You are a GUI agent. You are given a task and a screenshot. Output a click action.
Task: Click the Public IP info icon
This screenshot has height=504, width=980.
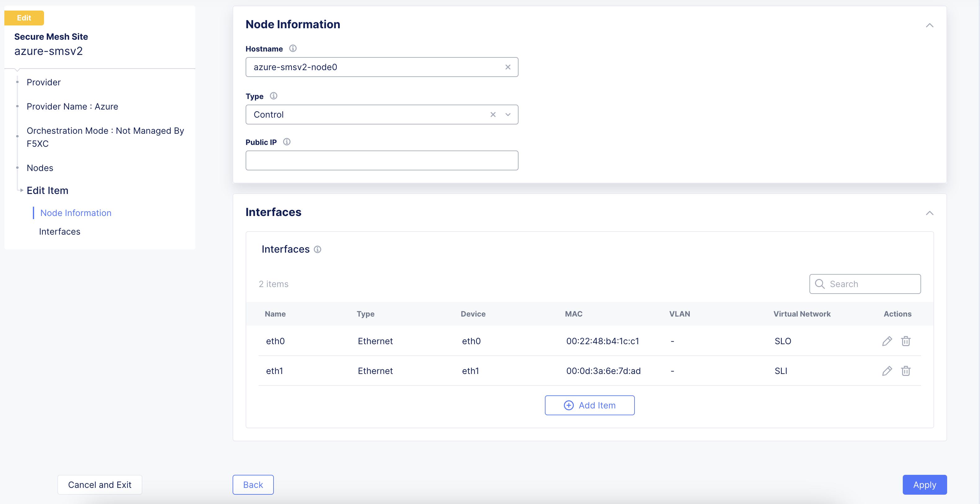[287, 142]
